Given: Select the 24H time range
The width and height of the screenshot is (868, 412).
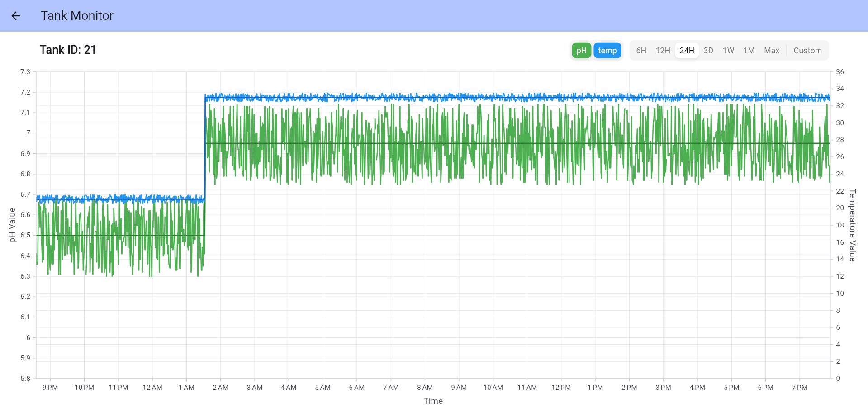Looking at the screenshot, I should pyautogui.click(x=687, y=51).
